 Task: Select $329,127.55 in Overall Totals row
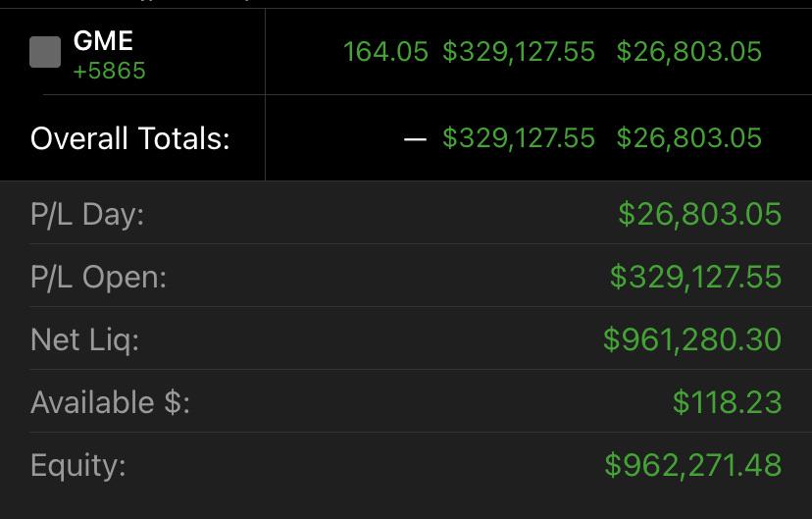click(x=518, y=138)
